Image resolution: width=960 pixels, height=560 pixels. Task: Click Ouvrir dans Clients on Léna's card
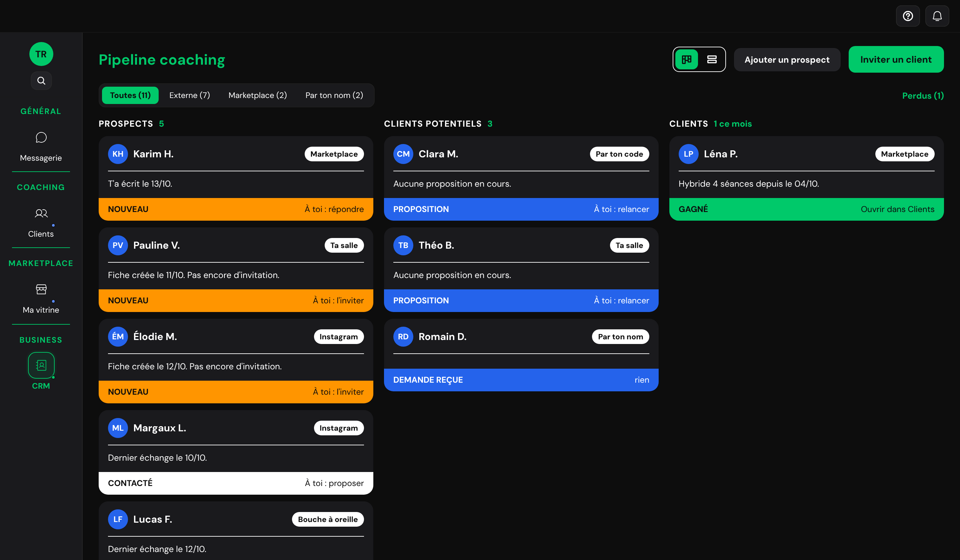coord(897,209)
